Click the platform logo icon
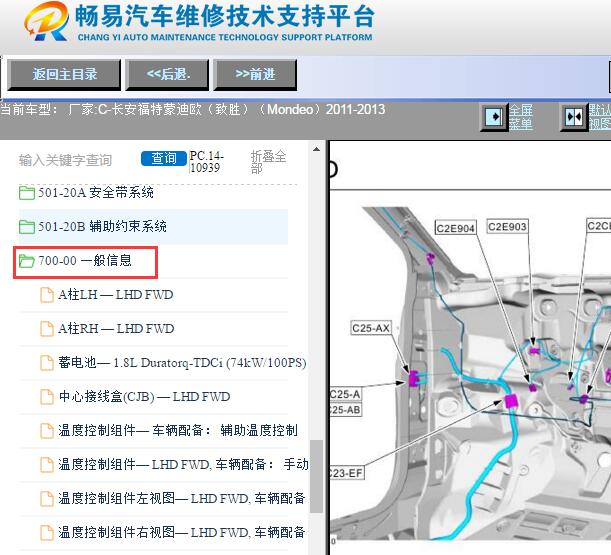The height and width of the screenshot is (555, 611). tap(46, 21)
